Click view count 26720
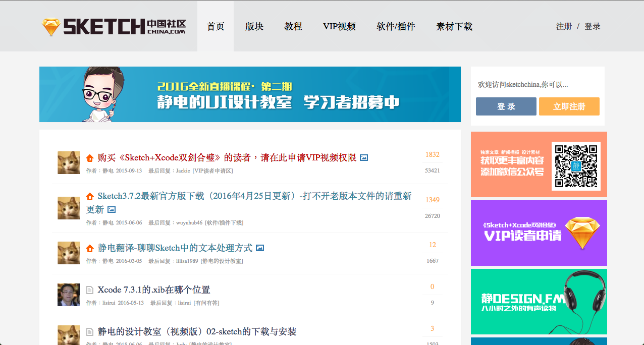This screenshot has width=644, height=345. [x=433, y=216]
